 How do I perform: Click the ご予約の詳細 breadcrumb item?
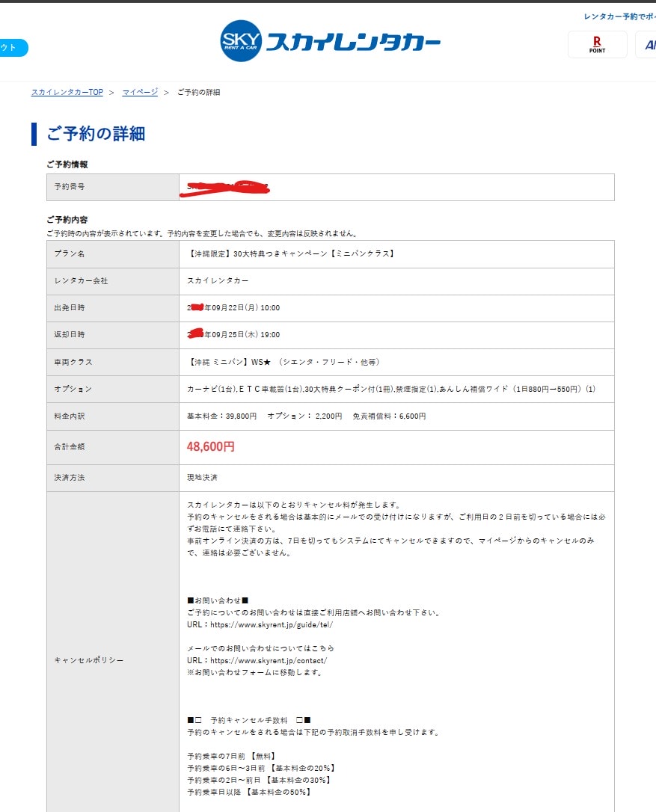point(198,92)
